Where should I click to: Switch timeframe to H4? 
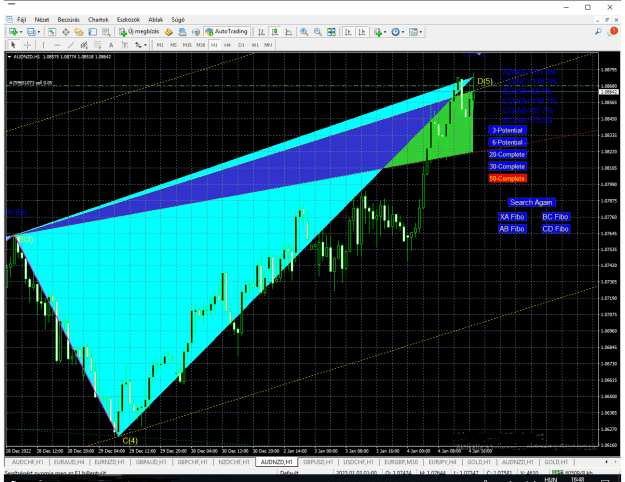click(227, 45)
